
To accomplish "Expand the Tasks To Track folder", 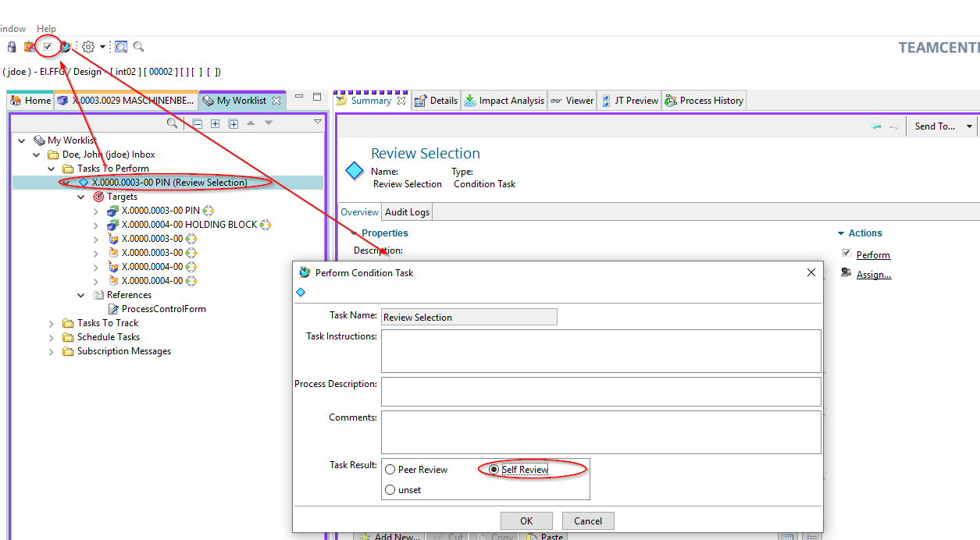I will click(x=52, y=323).
